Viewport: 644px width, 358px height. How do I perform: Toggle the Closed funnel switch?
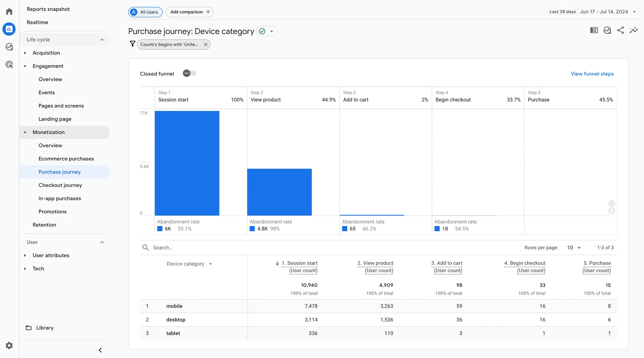pos(189,73)
